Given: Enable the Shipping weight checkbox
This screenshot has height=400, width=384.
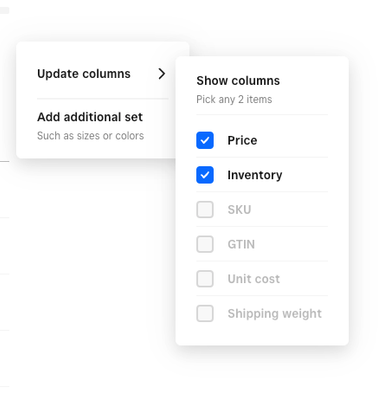Looking at the screenshot, I should coord(205,313).
